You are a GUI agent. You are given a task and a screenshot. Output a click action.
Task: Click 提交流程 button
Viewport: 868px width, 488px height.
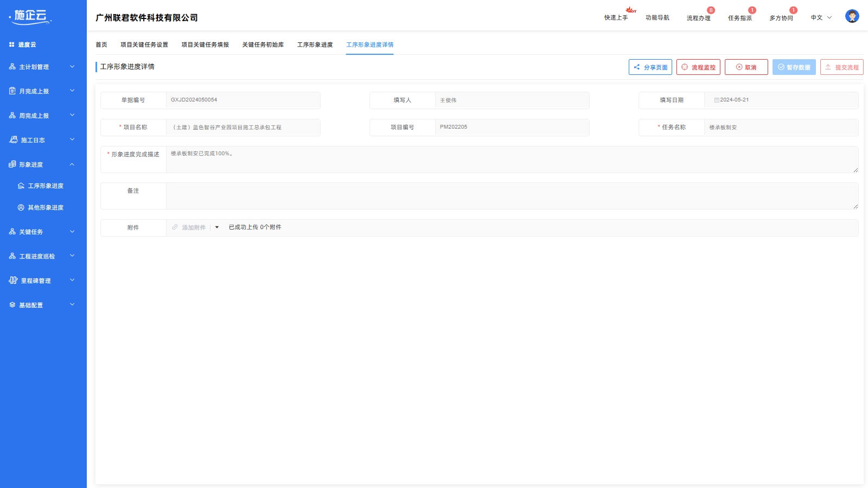click(842, 67)
